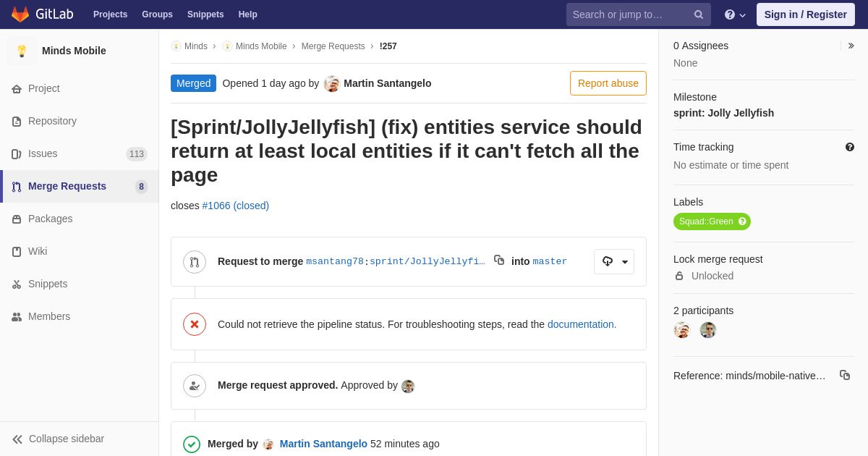Image resolution: width=868 pixels, height=456 pixels.
Task: Click the approval status icon
Action: coord(195,386)
